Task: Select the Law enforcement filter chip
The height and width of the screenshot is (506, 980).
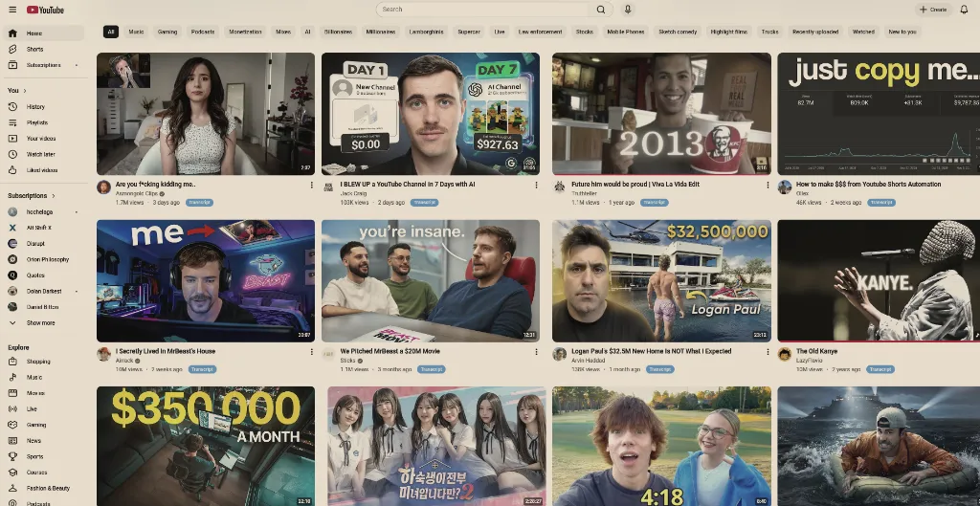Action: click(541, 32)
